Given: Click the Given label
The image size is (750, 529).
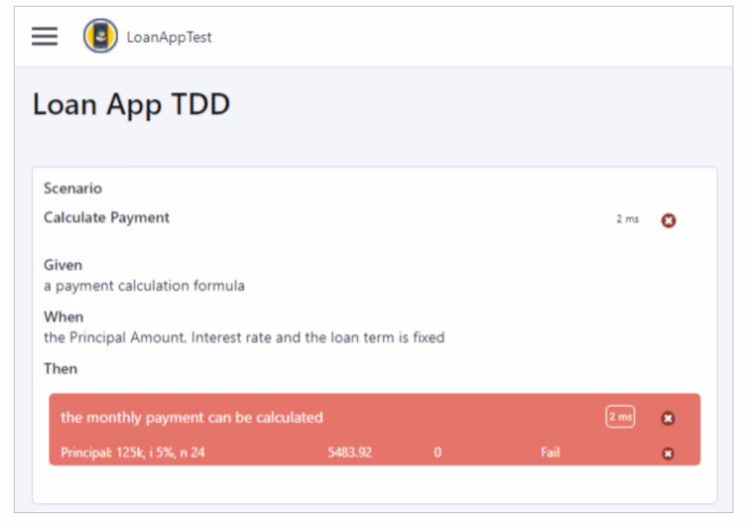Looking at the screenshot, I should pyautogui.click(x=63, y=265).
